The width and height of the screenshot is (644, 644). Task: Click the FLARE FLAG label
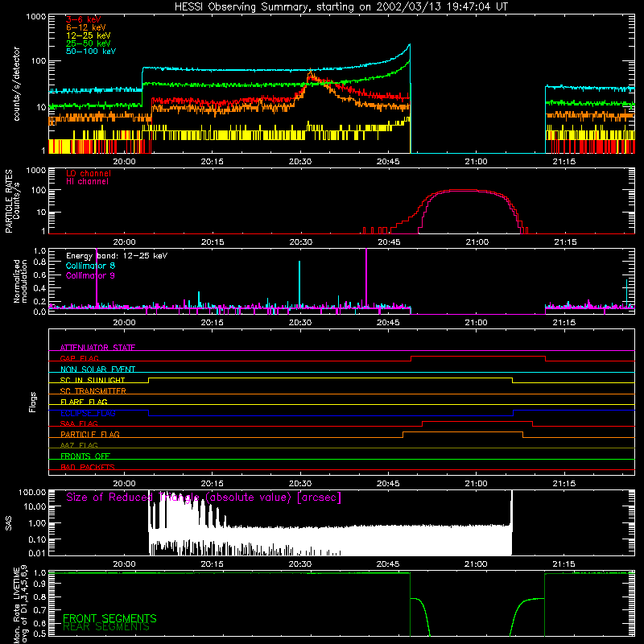click(x=84, y=402)
